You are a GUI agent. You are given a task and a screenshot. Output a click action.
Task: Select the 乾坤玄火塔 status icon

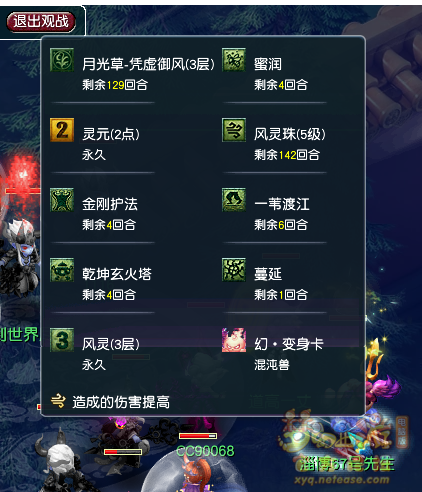(x=62, y=270)
